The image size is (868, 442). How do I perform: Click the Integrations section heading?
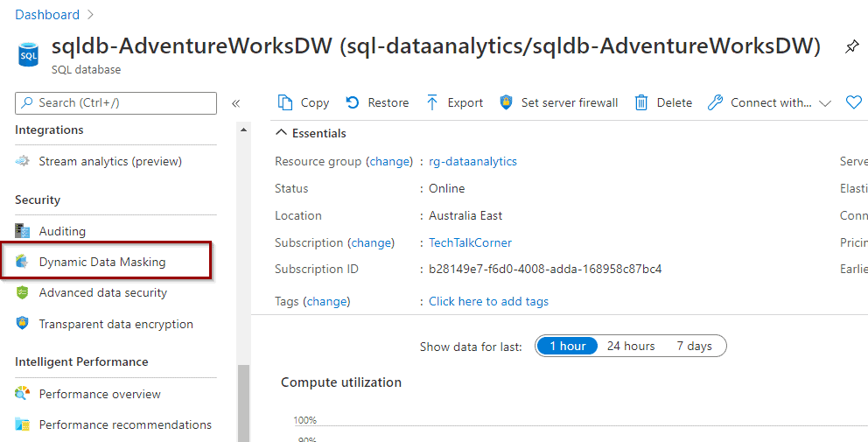pyautogui.click(x=49, y=130)
